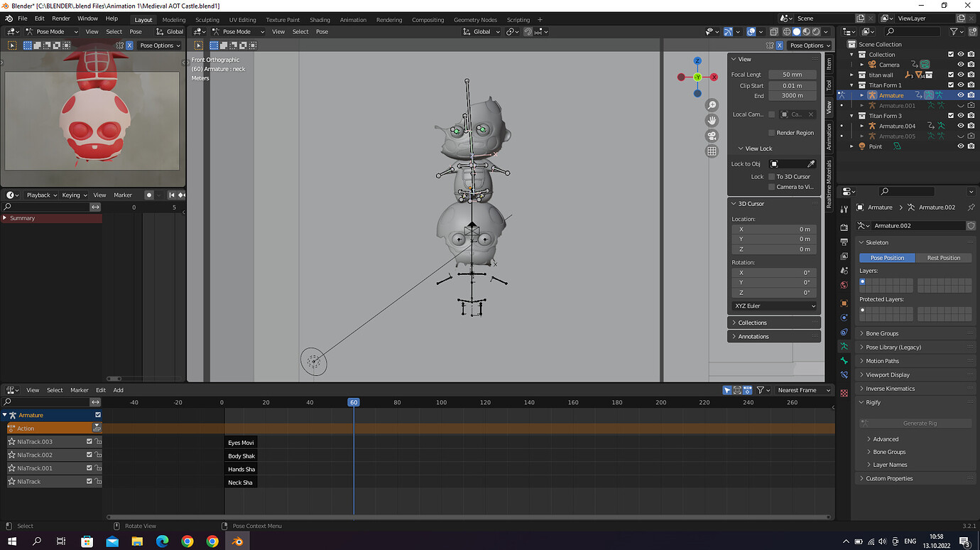Switch to Animation workspace tab
This screenshot has width=980, height=550.
click(x=353, y=19)
